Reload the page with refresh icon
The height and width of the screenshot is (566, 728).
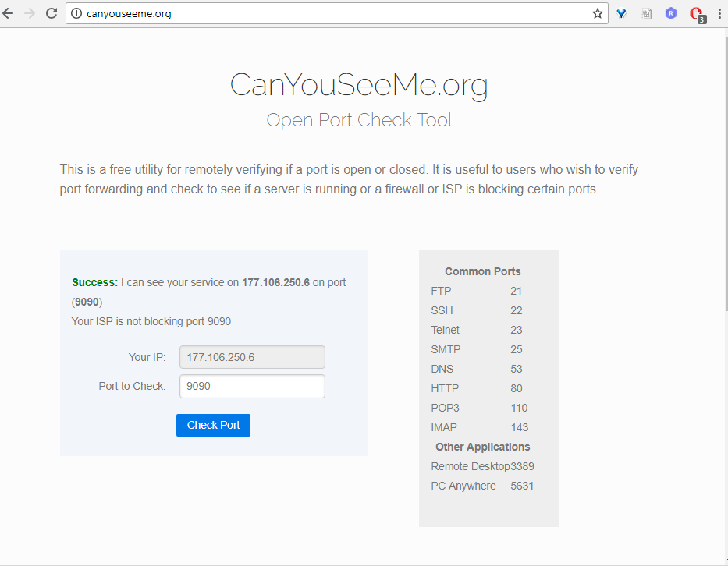(x=51, y=13)
